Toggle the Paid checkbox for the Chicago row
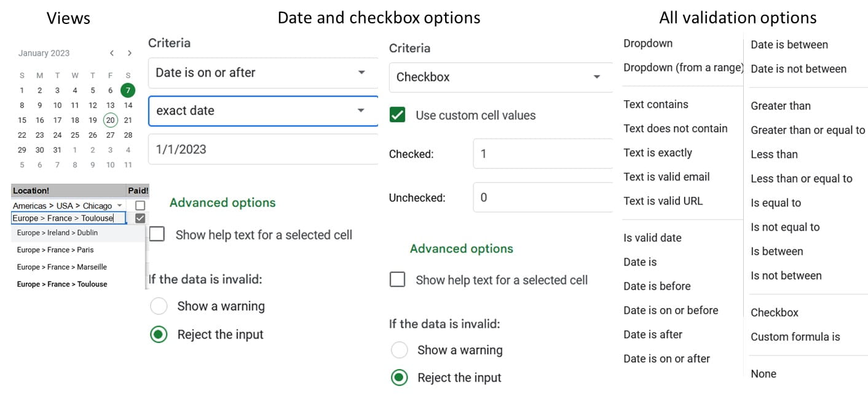 click(140, 205)
